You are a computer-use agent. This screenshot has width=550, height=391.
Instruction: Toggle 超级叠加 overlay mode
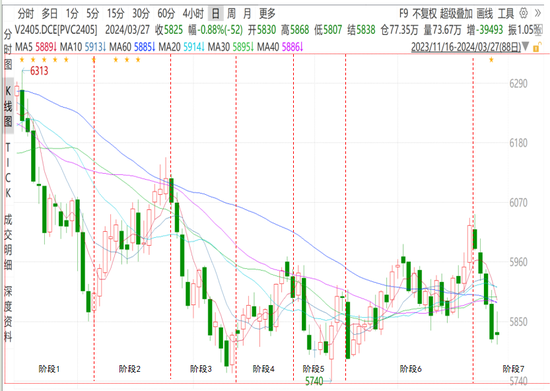pos(456,14)
